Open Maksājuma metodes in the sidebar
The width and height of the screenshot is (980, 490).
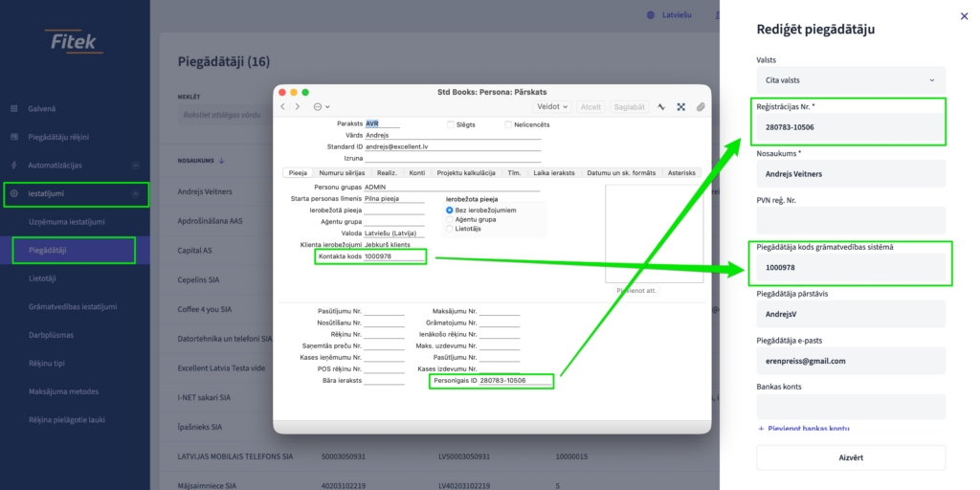pos(64,391)
